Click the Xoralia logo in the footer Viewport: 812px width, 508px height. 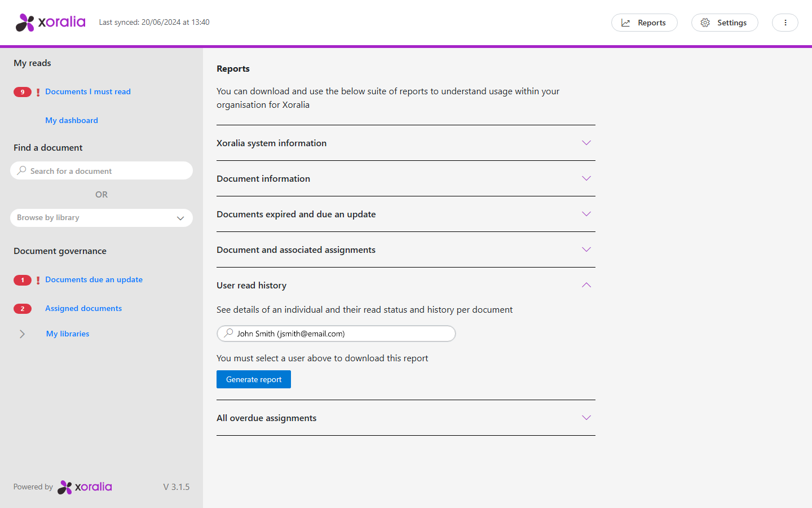(x=85, y=487)
